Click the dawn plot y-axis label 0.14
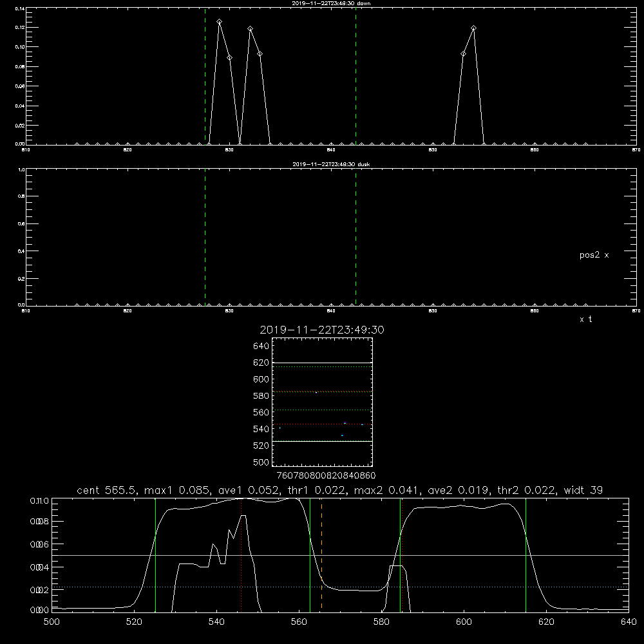The width and height of the screenshot is (644, 644). click(x=20, y=8)
